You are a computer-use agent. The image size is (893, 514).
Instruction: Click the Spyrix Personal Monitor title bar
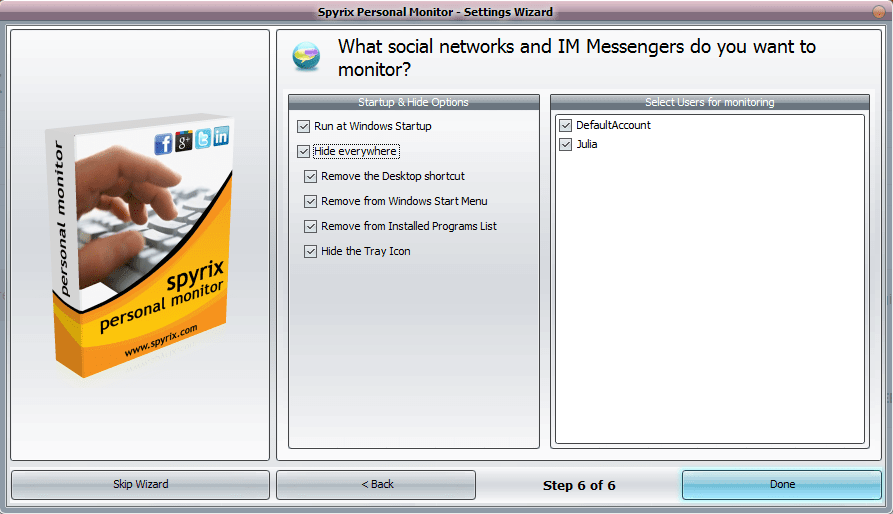[x=435, y=11]
